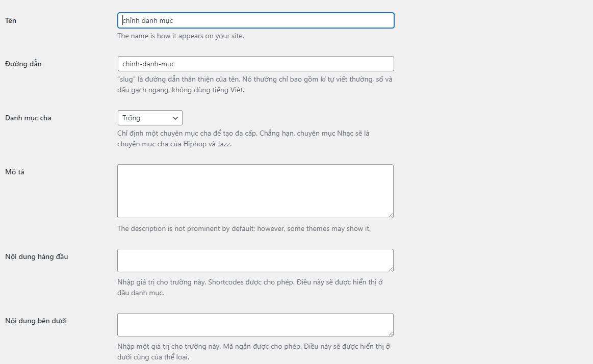Click resize grip of Nội dung bên dưới box

pos(391,333)
